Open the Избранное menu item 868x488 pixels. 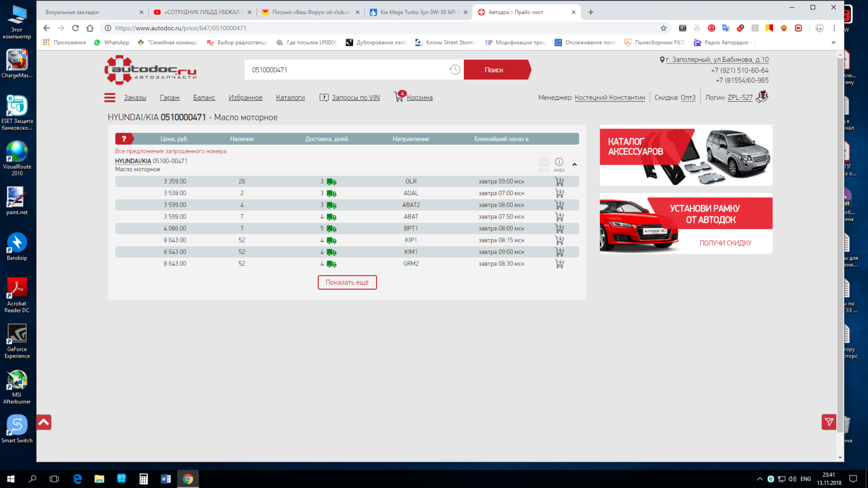[x=245, y=98]
